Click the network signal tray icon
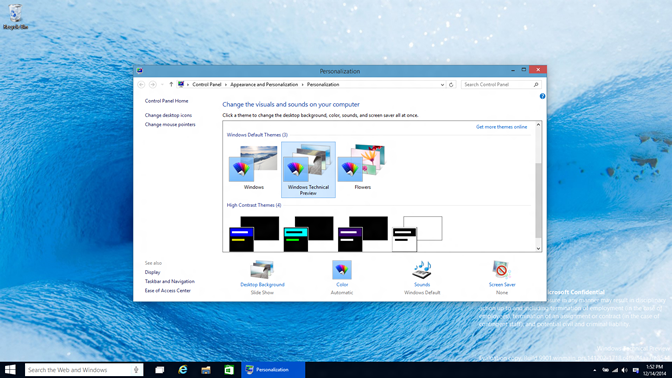 pyautogui.click(x=615, y=370)
